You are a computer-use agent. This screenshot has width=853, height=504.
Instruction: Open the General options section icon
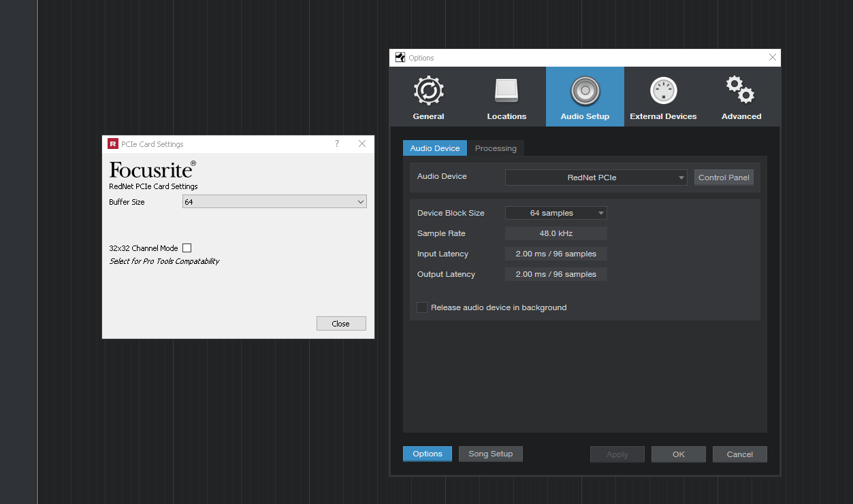(428, 90)
